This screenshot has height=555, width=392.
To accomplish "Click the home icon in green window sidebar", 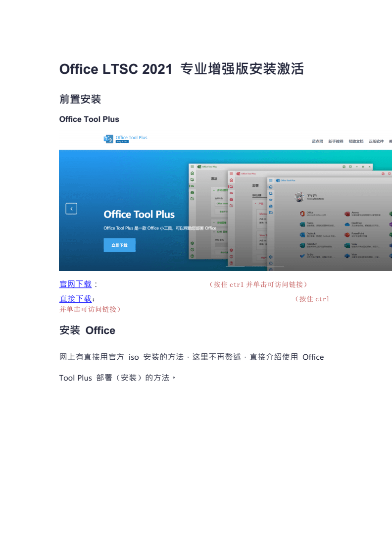I will click(193, 173).
